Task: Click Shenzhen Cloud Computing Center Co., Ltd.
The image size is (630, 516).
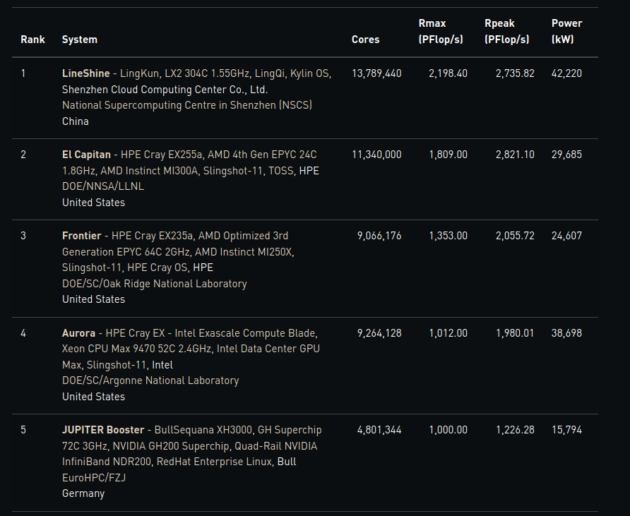Action: coord(165,90)
